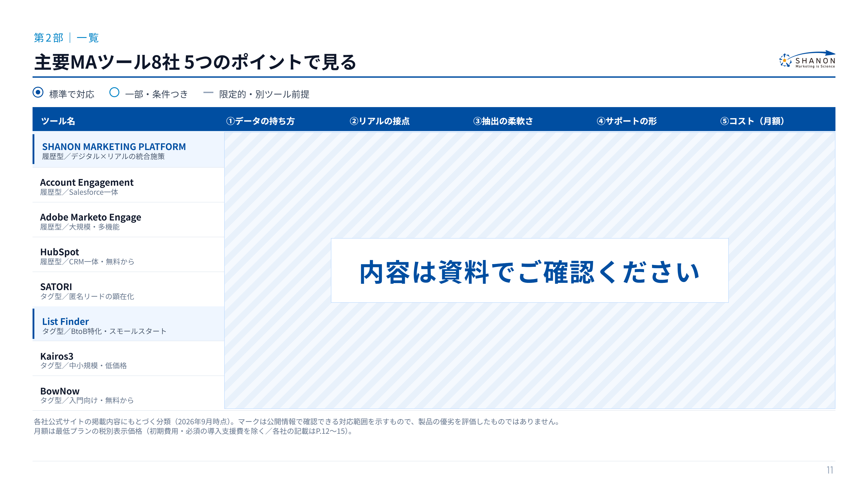Click the subtitle 履歴型／CRM一体・無料から
Screen dimensions: 868x488
click(x=87, y=262)
